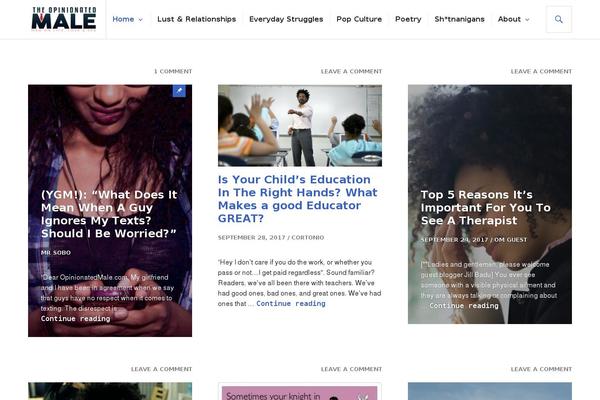Click the blue pinned-post pushpin icon
The width and height of the screenshot is (600, 400).
pyautogui.click(x=179, y=91)
